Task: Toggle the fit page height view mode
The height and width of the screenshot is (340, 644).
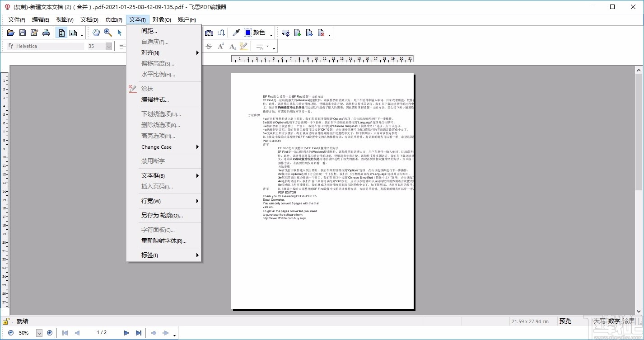Action: 61,32
